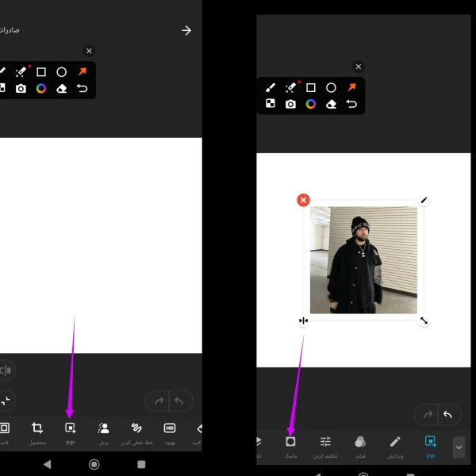The height and width of the screenshot is (476, 476).
Task: Select the laser pointer pen in right annotation toolbar
Action: pyautogui.click(x=291, y=87)
